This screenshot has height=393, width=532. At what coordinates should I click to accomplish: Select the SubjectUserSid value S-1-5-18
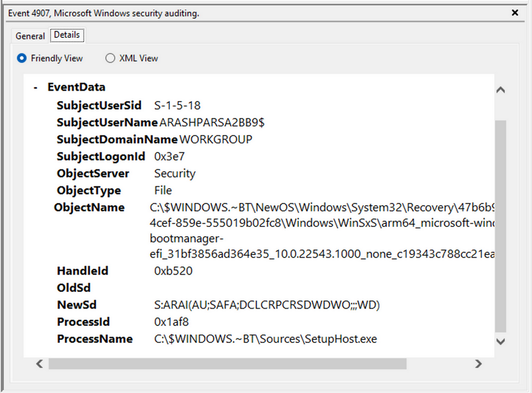[x=176, y=105]
